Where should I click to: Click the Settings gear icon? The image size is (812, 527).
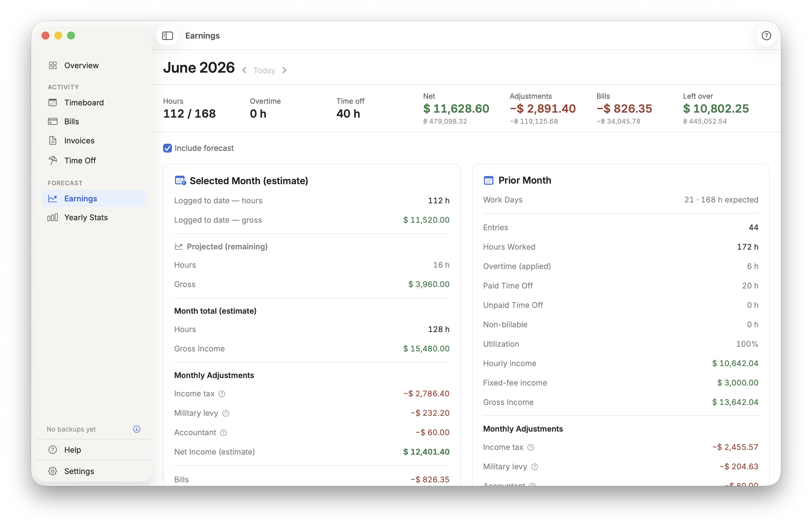[x=52, y=471]
